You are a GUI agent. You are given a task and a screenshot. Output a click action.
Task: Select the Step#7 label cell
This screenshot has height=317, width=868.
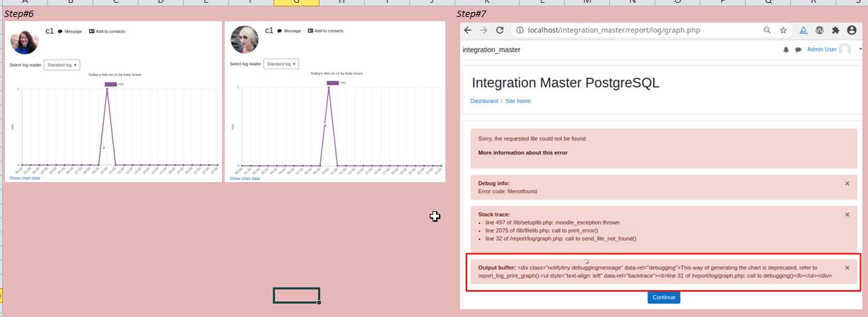(471, 13)
